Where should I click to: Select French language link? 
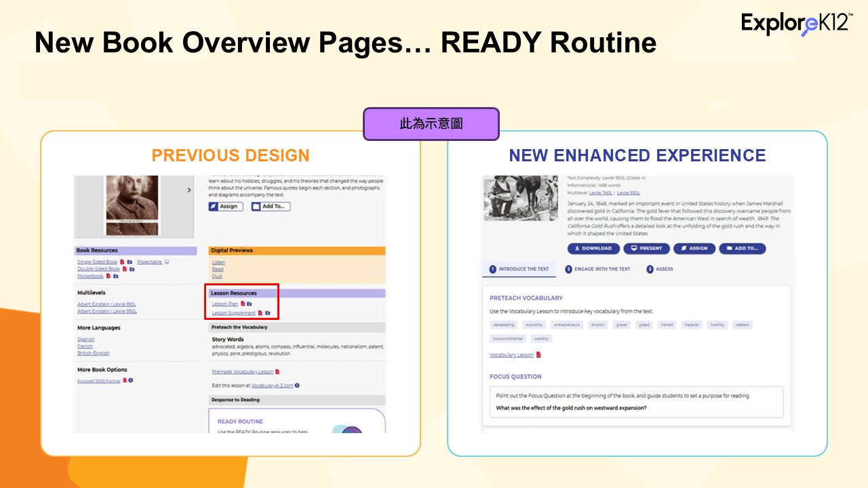[85, 346]
